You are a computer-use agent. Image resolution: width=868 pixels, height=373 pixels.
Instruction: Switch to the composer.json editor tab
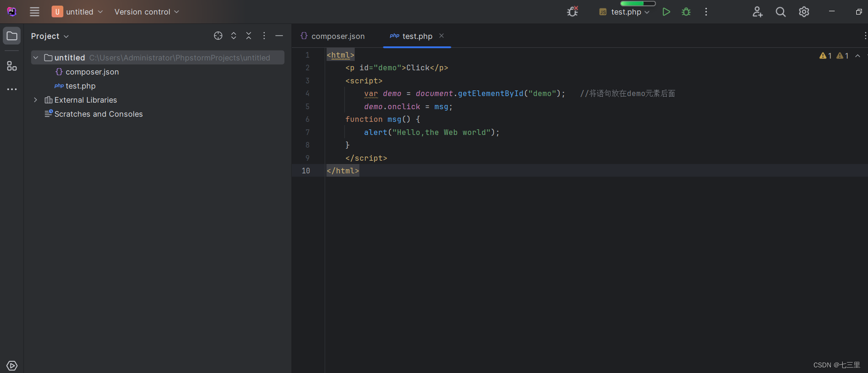click(333, 36)
